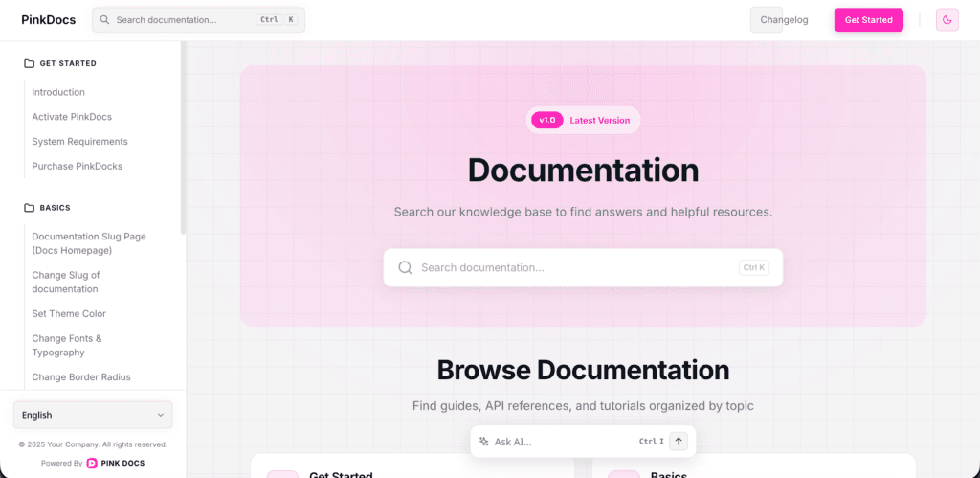Open the Set Theme Color page
Viewport: 980px width, 478px height.
pos(69,314)
